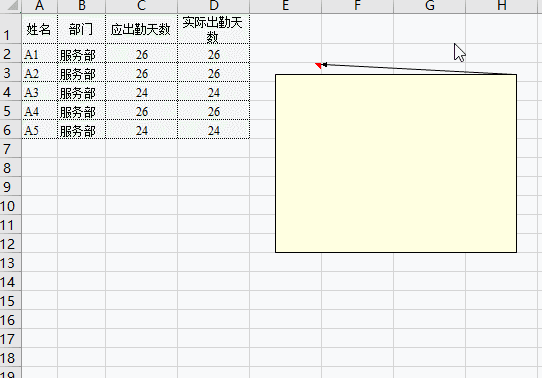Select column G header
The width and height of the screenshot is (542, 378).
430,6
